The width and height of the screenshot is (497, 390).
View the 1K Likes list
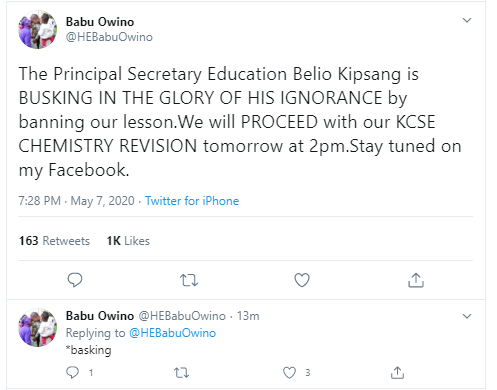pyautogui.click(x=128, y=241)
